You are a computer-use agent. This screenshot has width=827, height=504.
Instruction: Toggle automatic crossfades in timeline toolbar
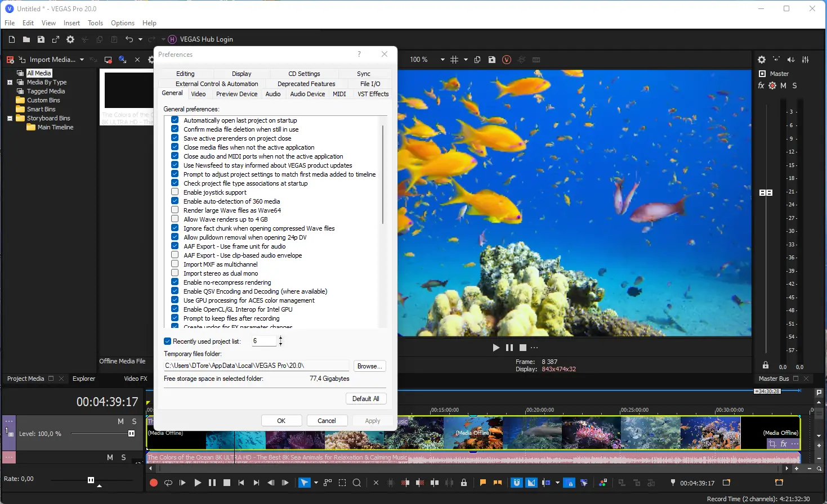tap(531, 483)
